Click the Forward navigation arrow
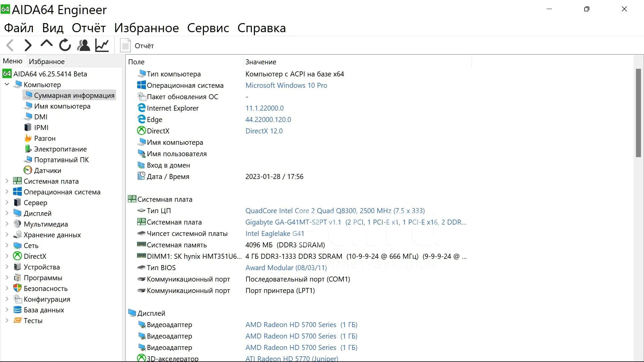The image size is (644, 362). coord(28,45)
